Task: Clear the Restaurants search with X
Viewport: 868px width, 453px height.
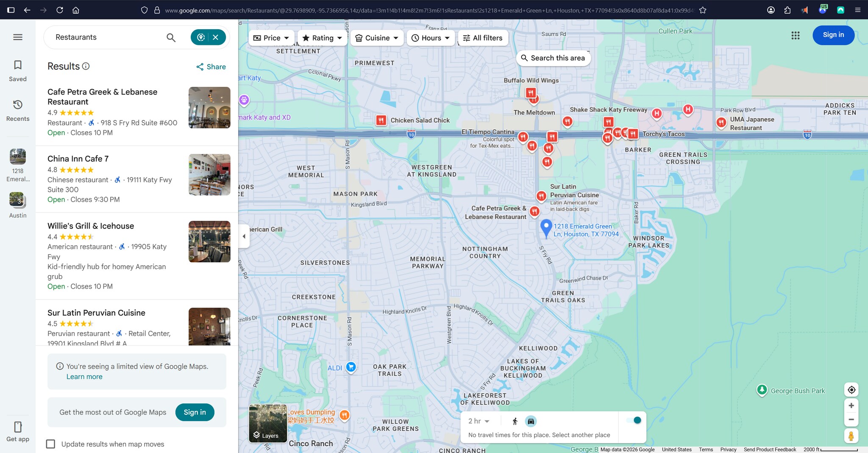Action: pos(216,37)
